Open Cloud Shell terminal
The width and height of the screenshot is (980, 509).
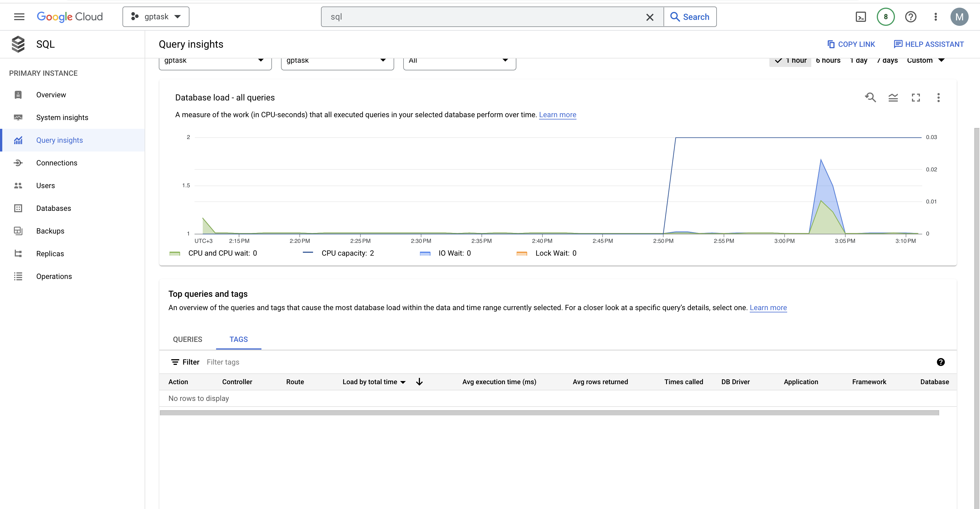click(x=861, y=16)
